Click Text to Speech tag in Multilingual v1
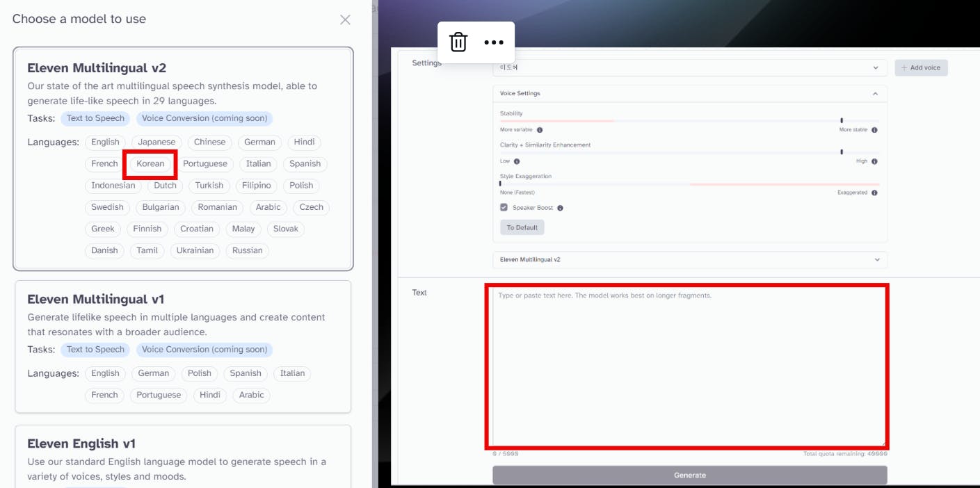The image size is (980, 488). (x=95, y=350)
